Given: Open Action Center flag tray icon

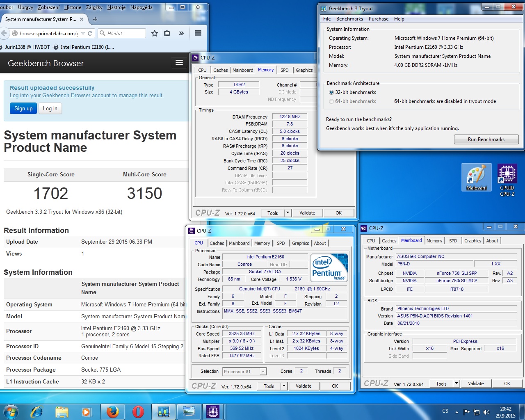Looking at the screenshot, I should [466, 412].
